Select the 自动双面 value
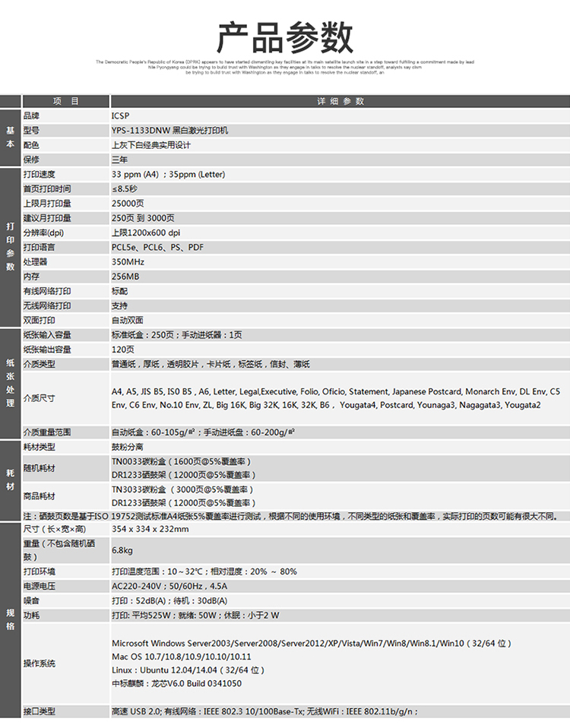Screen dimensions: 570x728 127,321
